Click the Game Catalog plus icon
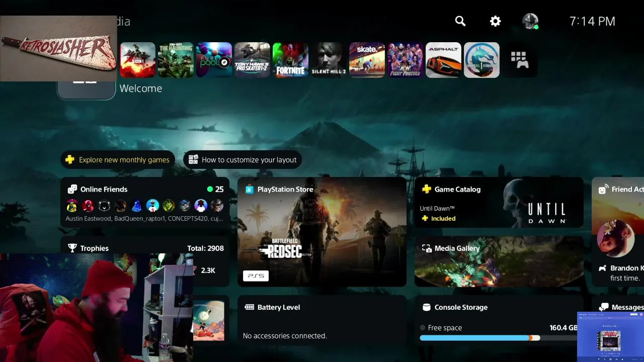Image resolution: width=644 pixels, height=362 pixels. tap(426, 189)
